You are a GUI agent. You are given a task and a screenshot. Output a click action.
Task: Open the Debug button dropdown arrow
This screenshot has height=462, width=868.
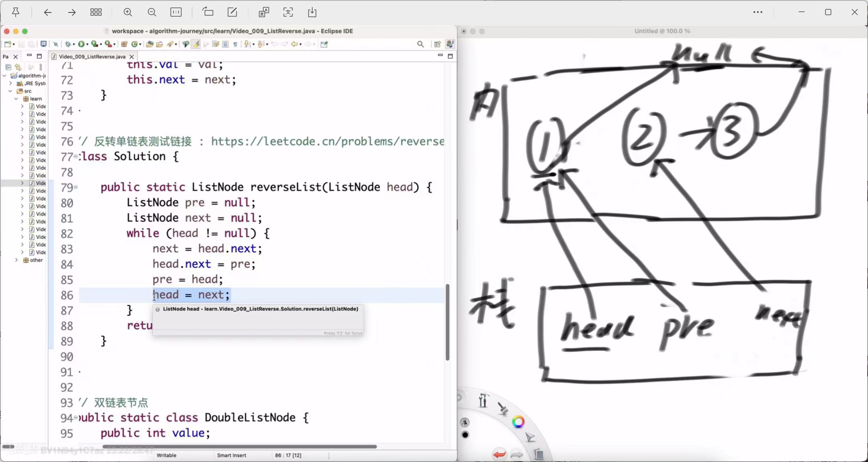74,44
